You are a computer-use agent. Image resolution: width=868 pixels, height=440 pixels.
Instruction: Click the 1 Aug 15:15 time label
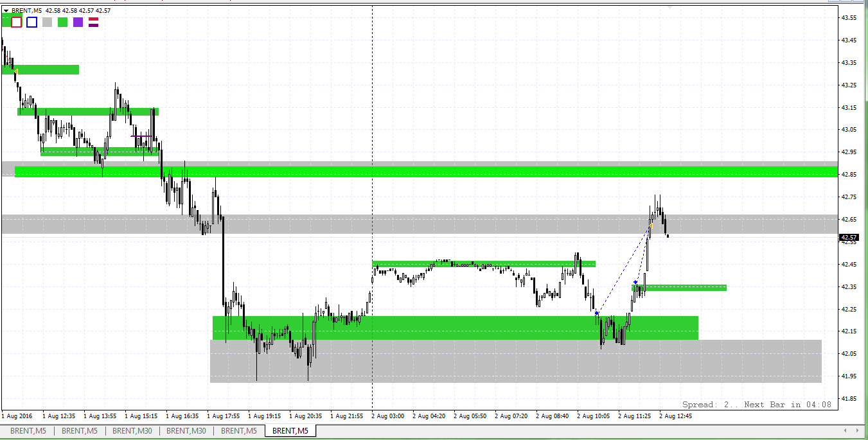pos(141,416)
